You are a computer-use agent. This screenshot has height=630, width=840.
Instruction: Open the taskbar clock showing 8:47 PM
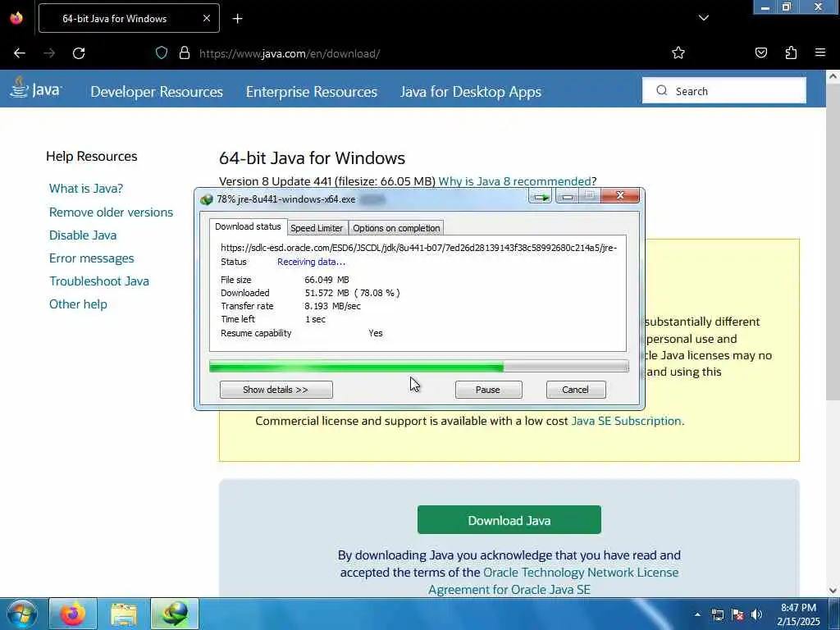click(798, 614)
